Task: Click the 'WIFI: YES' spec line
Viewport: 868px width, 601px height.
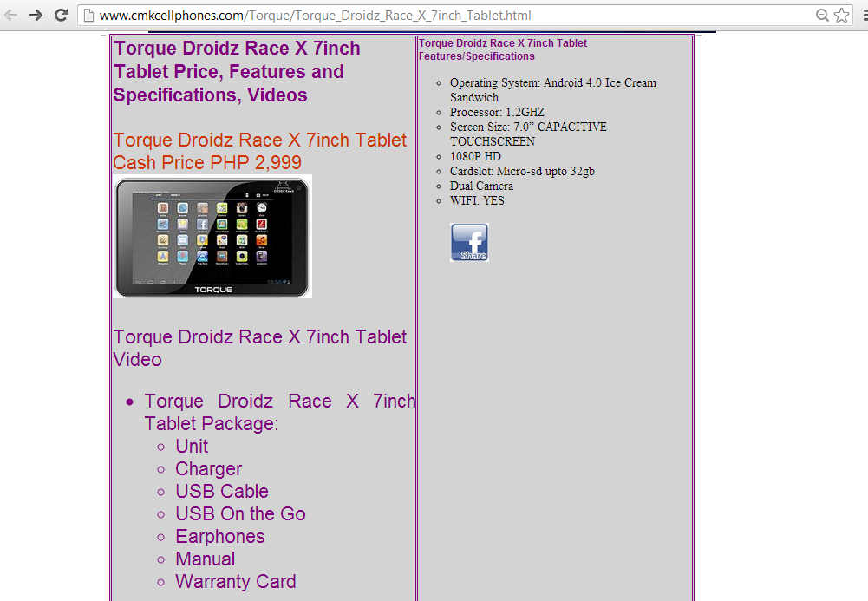Action: pyautogui.click(x=477, y=200)
